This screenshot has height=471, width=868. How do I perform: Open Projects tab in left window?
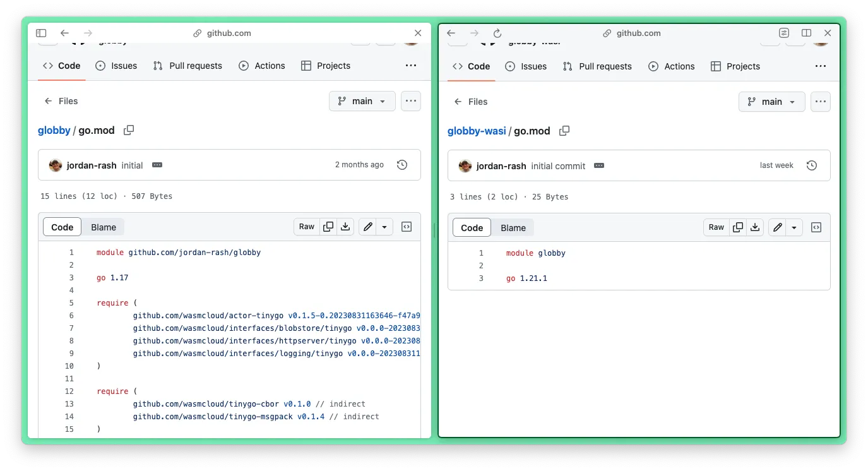pos(326,66)
